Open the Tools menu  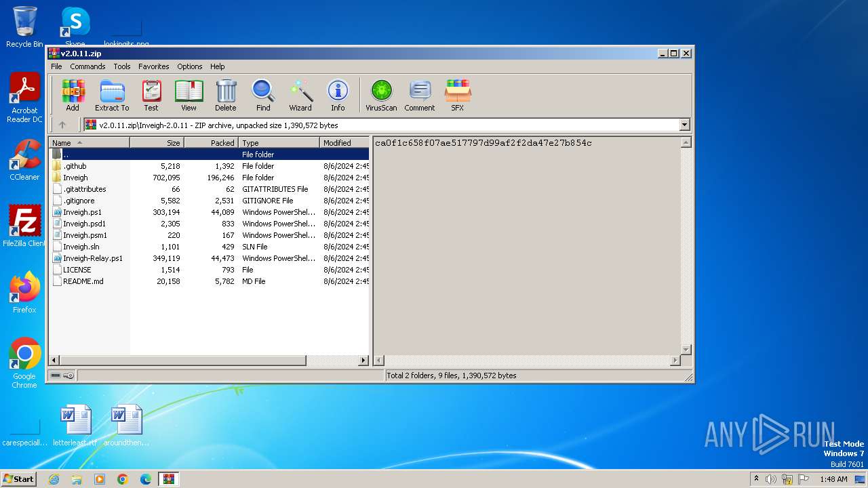point(122,66)
